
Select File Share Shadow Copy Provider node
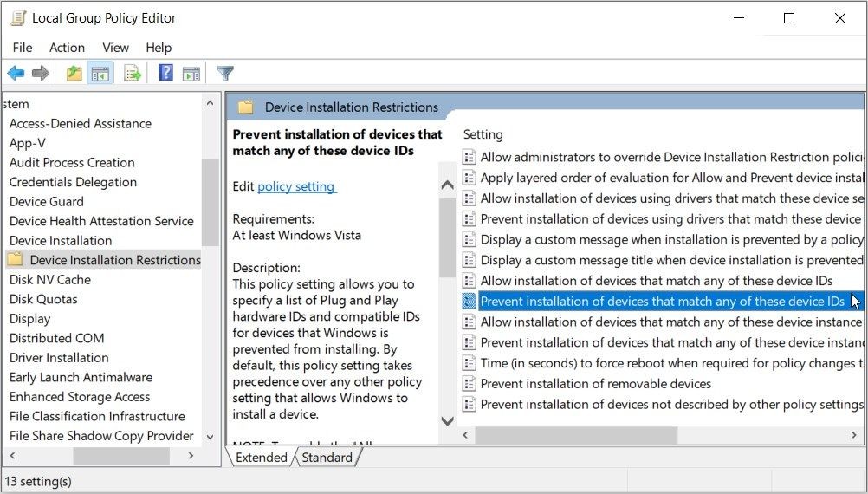101,436
